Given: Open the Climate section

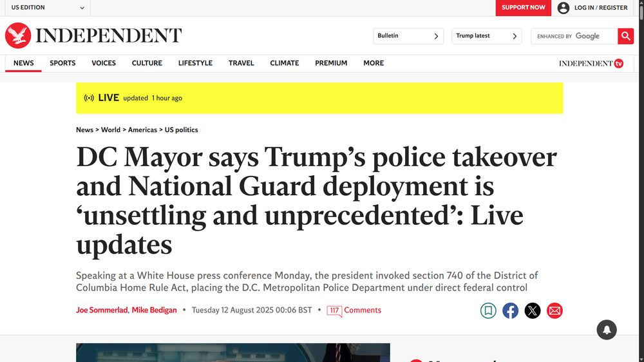Looking at the screenshot, I should click(x=284, y=63).
